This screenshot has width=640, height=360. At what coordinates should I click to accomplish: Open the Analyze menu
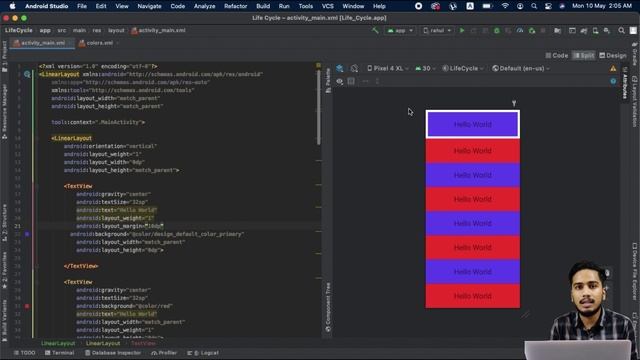point(204,6)
